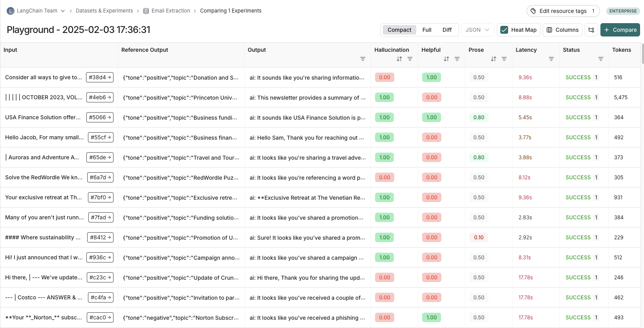Click the tag icon in Edit resource tags

(x=533, y=11)
